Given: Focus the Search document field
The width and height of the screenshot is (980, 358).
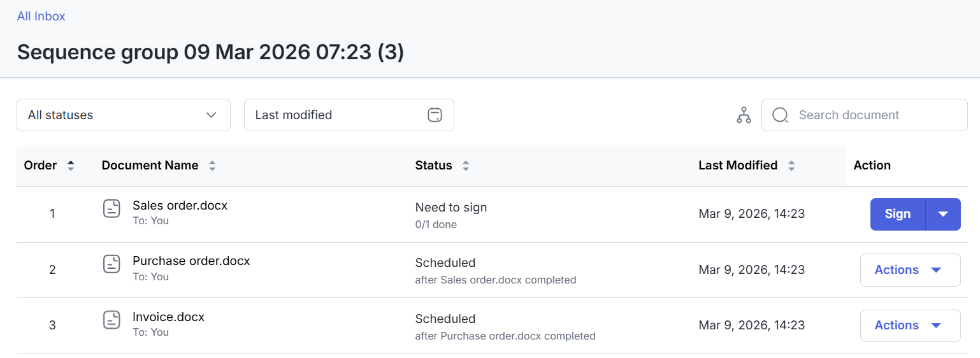Looking at the screenshot, I should 873,115.
